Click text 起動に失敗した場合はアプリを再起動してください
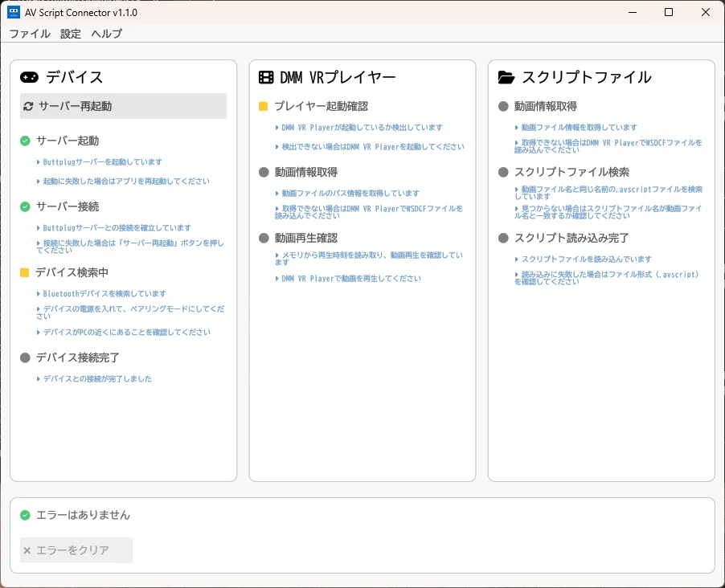Screen dimensions: 725x588 click(126, 182)
